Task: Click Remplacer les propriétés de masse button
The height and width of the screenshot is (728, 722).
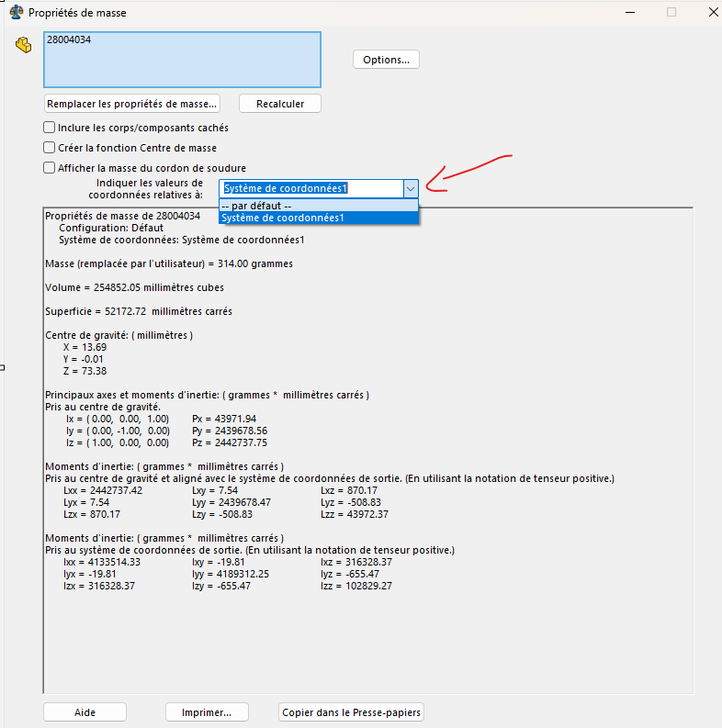Action: coord(131,103)
